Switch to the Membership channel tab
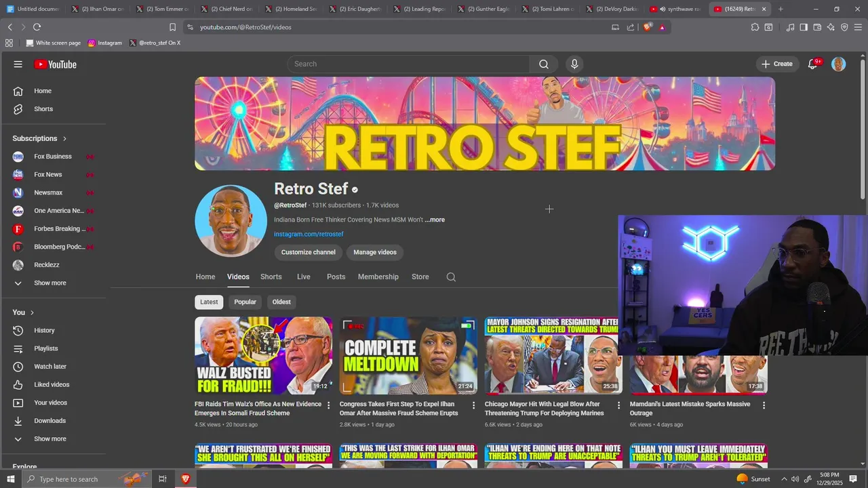Viewport: 868px width, 488px height. pyautogui.click(x=378, y=277)
